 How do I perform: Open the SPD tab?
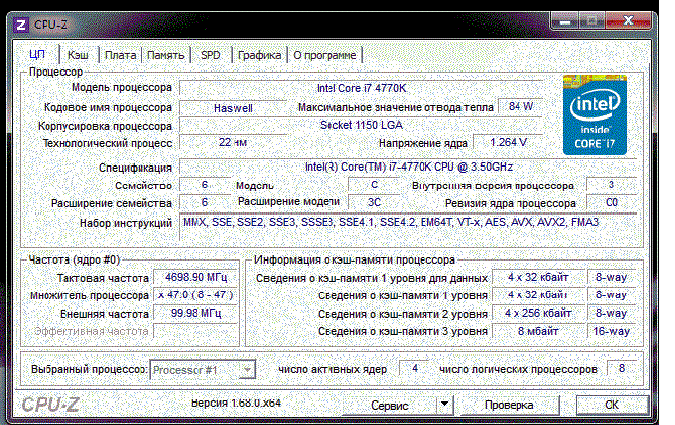(x=211, y=55)
